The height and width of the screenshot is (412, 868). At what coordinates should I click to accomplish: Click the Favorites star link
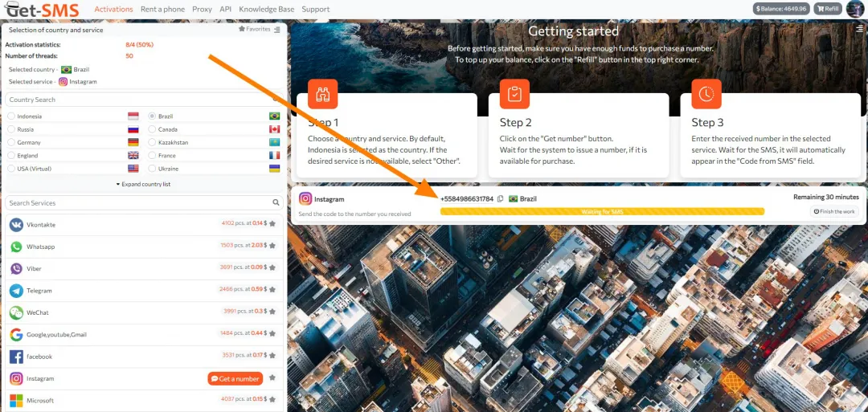click(x=254, y=29)
